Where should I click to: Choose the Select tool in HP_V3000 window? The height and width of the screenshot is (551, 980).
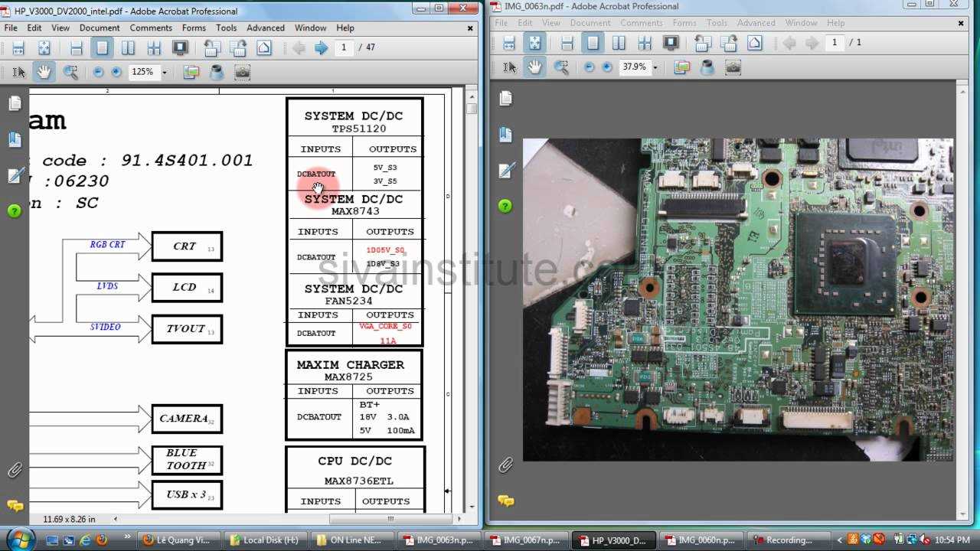point(19,72)
